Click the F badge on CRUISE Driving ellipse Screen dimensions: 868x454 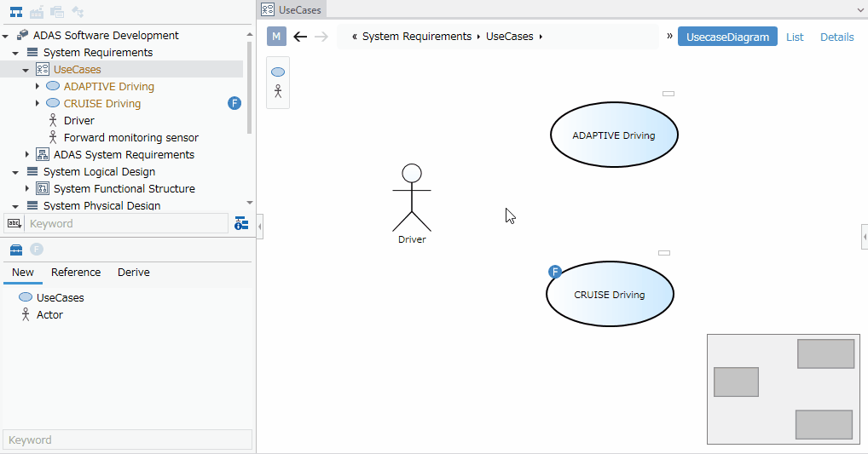click(555, 272)
